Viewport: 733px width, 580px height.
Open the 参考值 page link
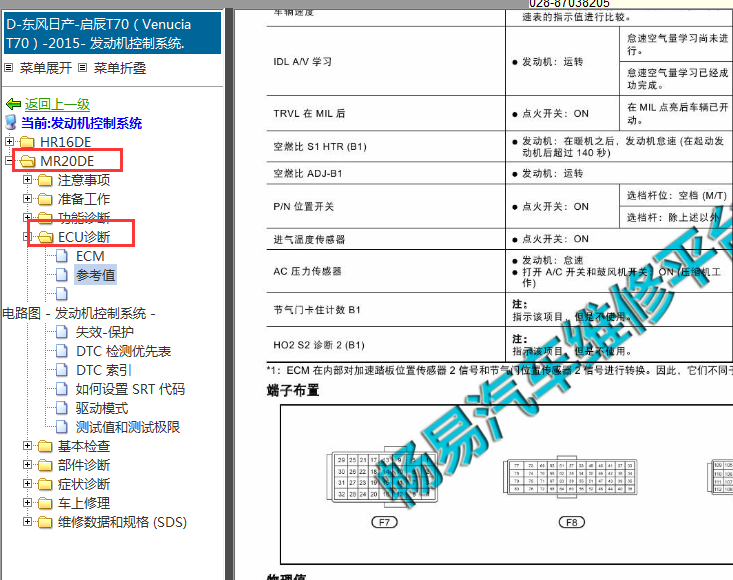click(x=95, y=275)
